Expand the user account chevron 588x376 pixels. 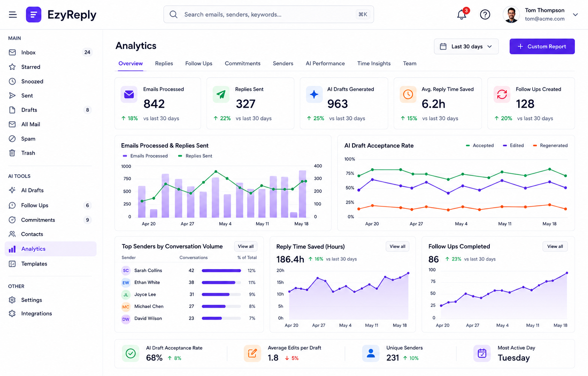pyautogui.click(x=575, y=15)
